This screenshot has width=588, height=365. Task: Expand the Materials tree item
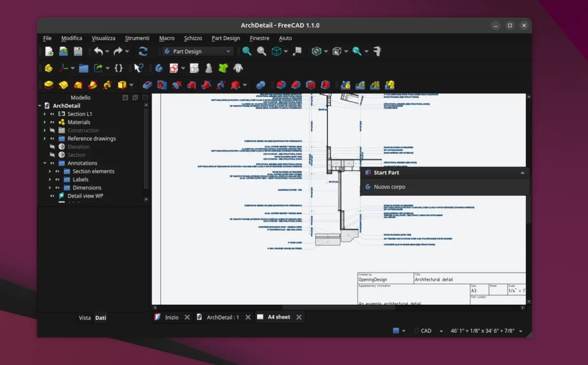point(45,122)
